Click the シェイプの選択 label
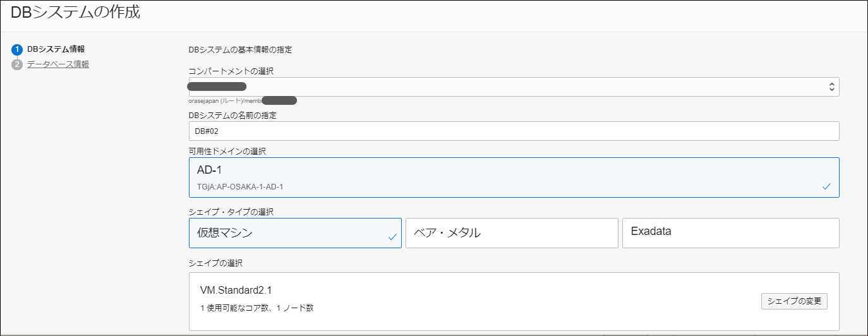 click(x=215, y=262)
